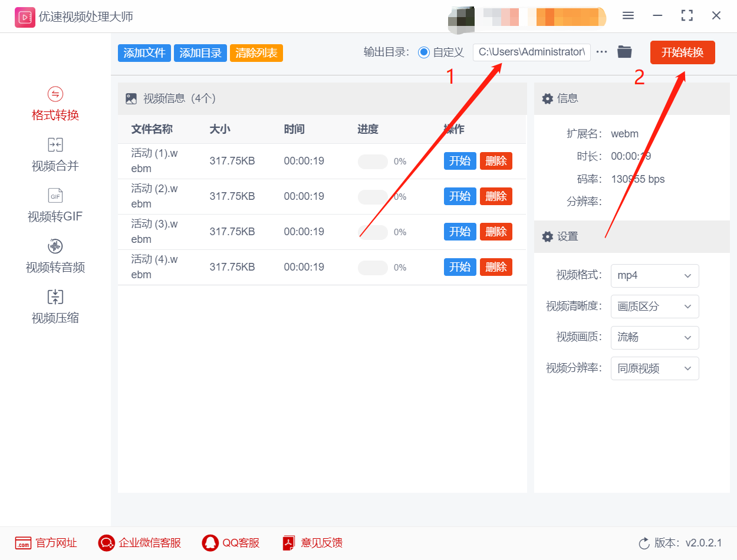The height and width of the screenshot is (560, 737).
Task: Open the 视频画质 流畅 dropdown
Action: point(654,338)
